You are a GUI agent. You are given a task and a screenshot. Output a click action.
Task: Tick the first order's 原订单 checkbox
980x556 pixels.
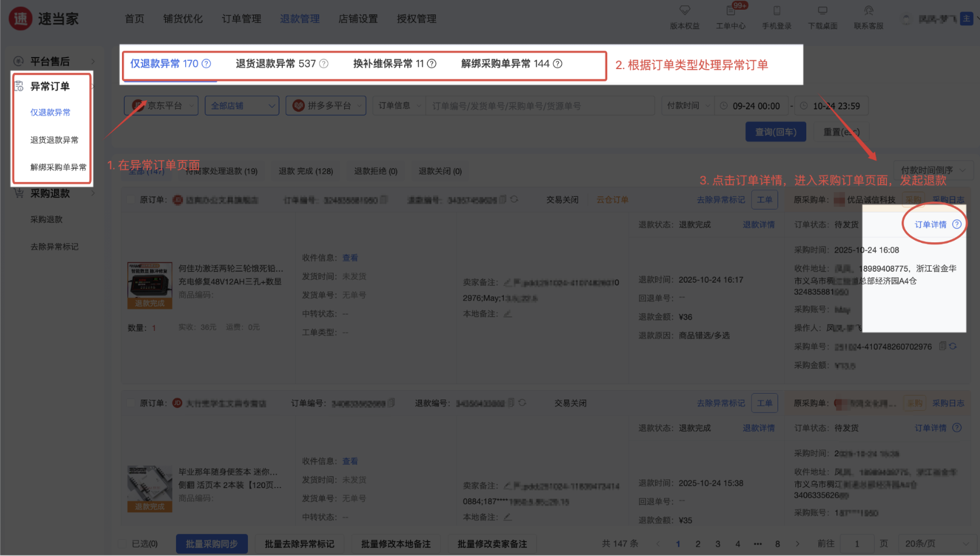point(131,200)
